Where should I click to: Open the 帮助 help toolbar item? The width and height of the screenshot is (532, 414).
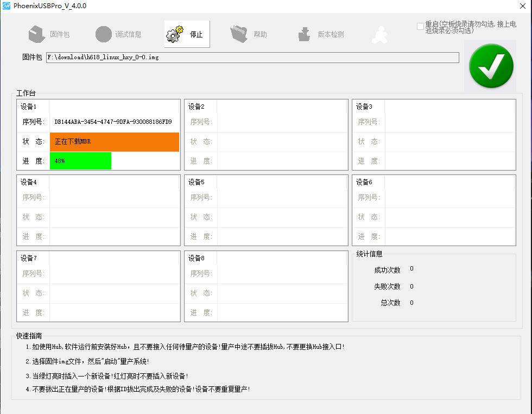coord(239,34)
